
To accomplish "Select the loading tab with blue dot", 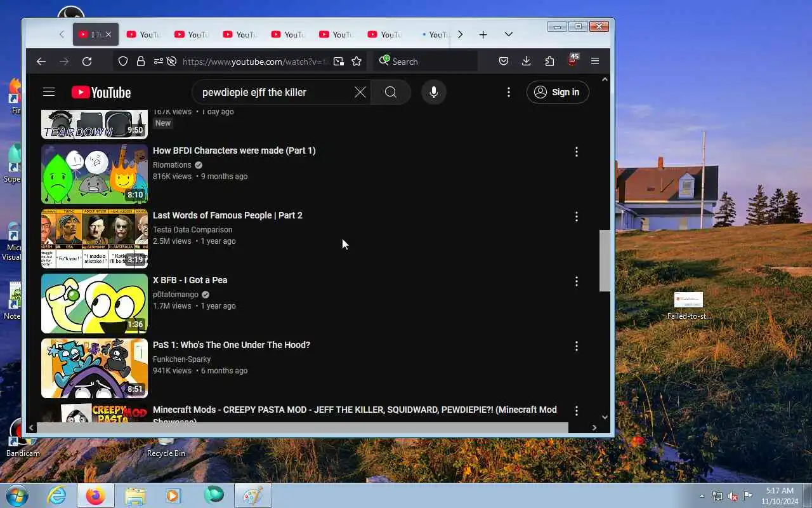I will [435, 34].
